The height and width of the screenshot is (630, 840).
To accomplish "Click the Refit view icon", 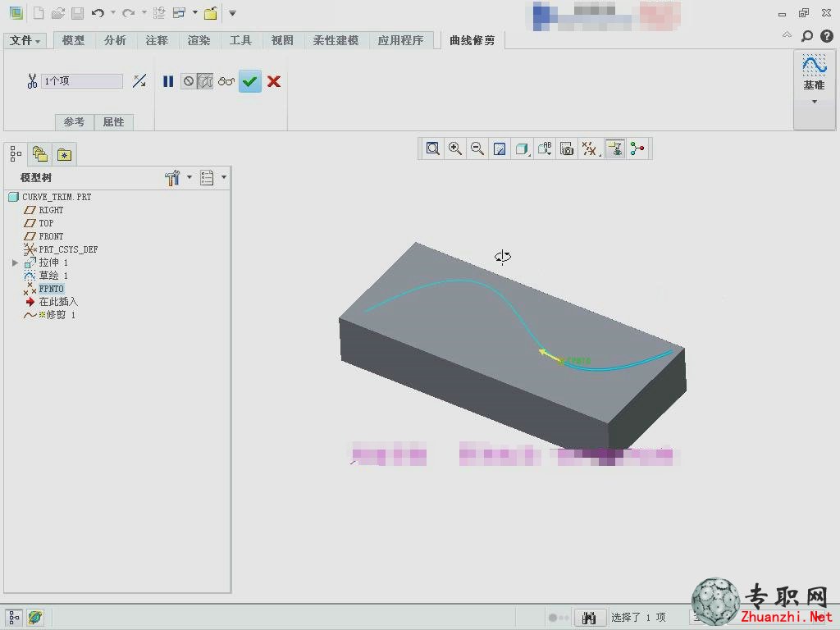I will click(x=432, y=148).
